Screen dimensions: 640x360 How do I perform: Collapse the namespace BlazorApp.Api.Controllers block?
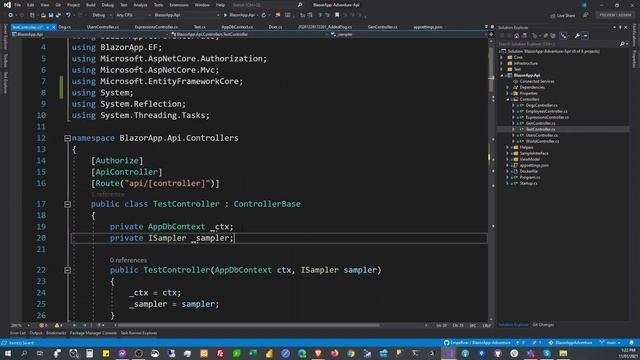pos(67,138)
